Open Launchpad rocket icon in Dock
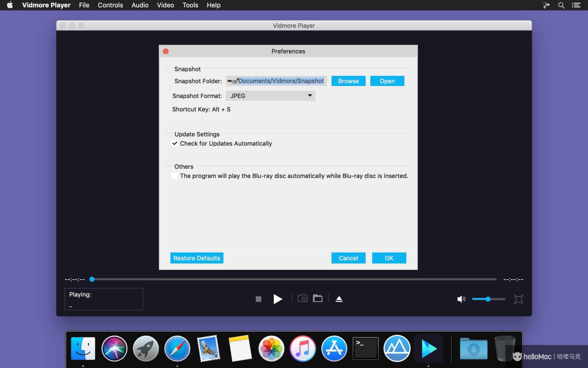Image resolution: width=588 pixels, height=368 pixels. pyautogui.click(x=146, y=348)
